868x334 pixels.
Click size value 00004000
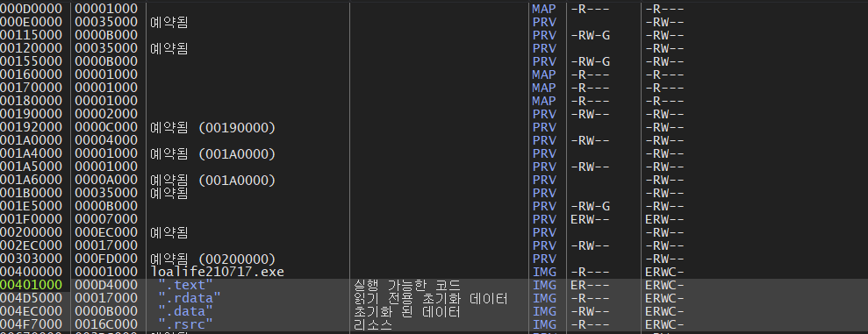coord(106,140)
